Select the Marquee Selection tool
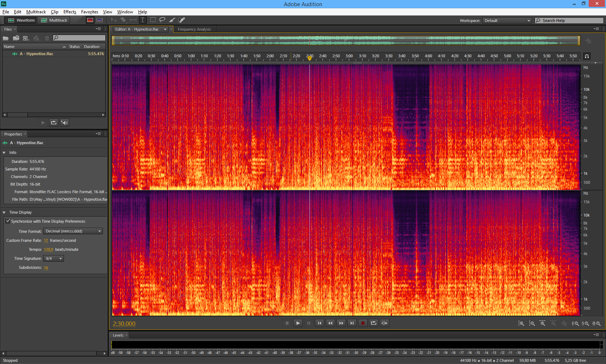Viewport: 606px width, 364px height. point(153,20)
